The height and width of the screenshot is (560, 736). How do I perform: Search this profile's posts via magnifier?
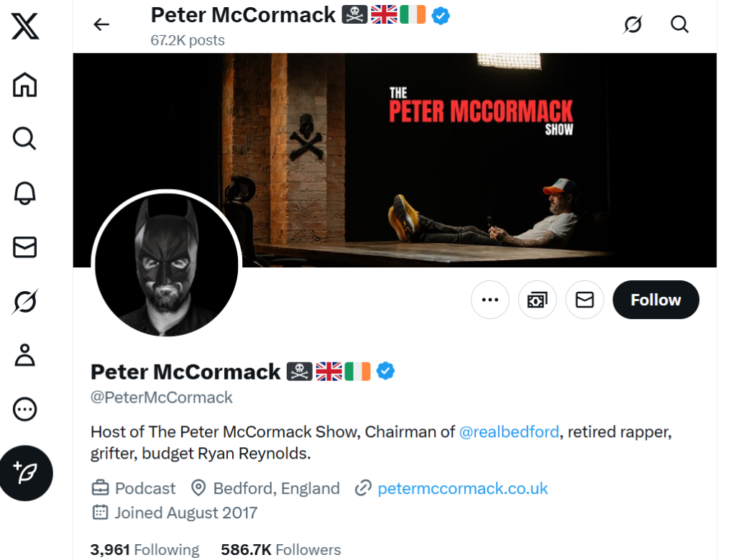tap(679, 24)
